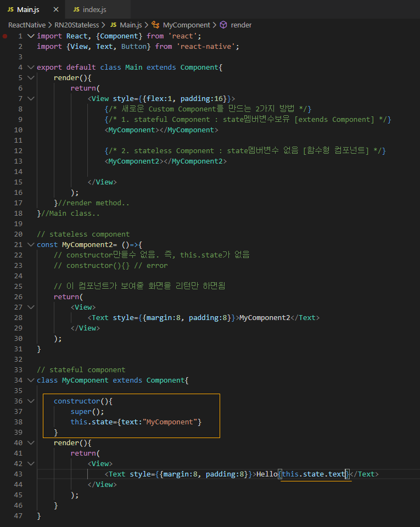420x527 pixels.
Task: Click the "MyComponent" string on line 38
Action: (170, 422)
